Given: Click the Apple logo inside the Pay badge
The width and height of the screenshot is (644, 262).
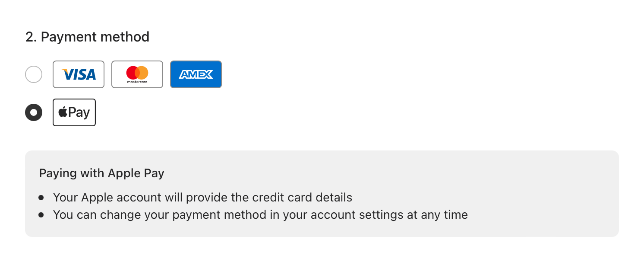Looking at the screenshot, I should coord(63,112).
